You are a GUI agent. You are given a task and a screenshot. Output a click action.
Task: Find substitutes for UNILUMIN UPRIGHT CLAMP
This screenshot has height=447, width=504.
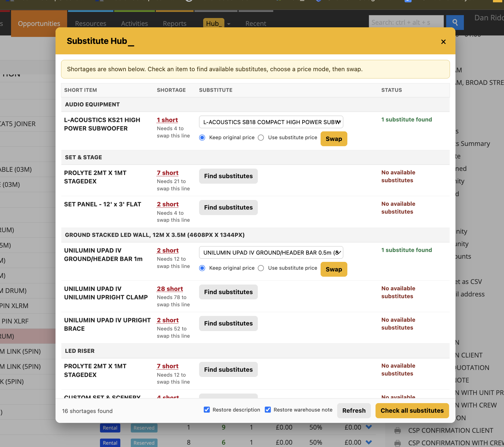pos(228,292)
